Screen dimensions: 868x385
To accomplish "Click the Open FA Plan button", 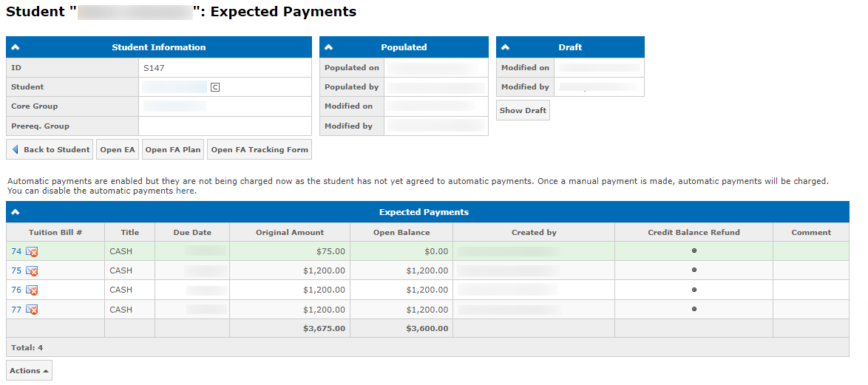I will point(173,149).
